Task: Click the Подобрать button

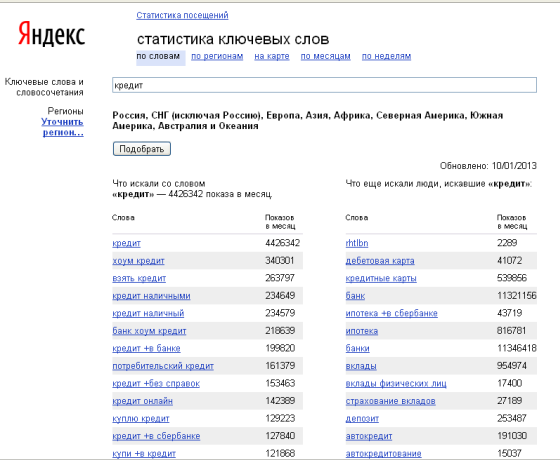Action: pos(142,149)
